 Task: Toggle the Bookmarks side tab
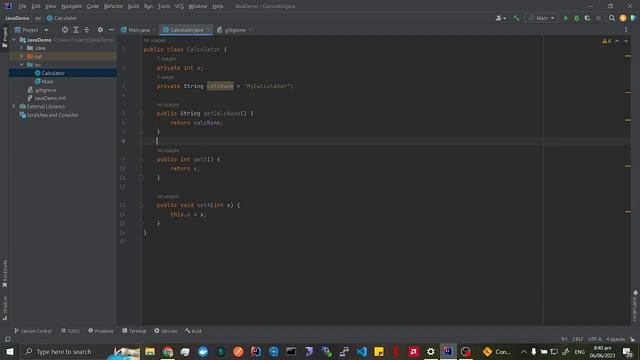(x=4, y=273)
